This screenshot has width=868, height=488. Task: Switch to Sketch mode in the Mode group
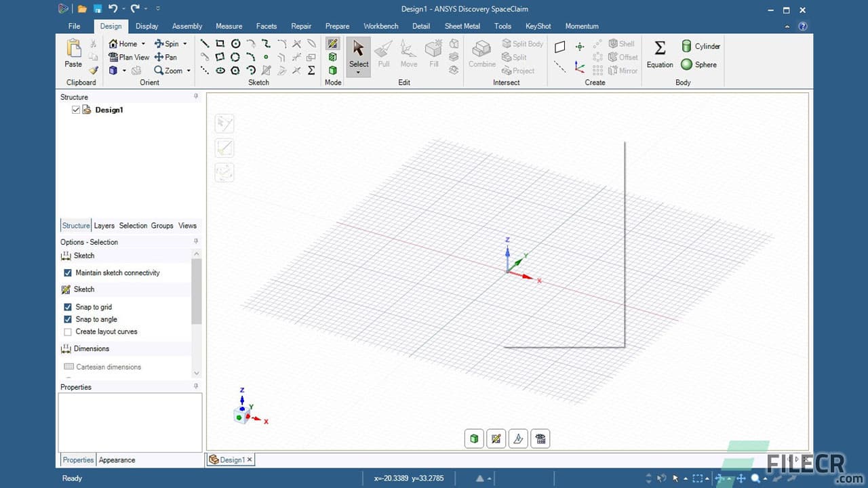(x=332, y=43)
